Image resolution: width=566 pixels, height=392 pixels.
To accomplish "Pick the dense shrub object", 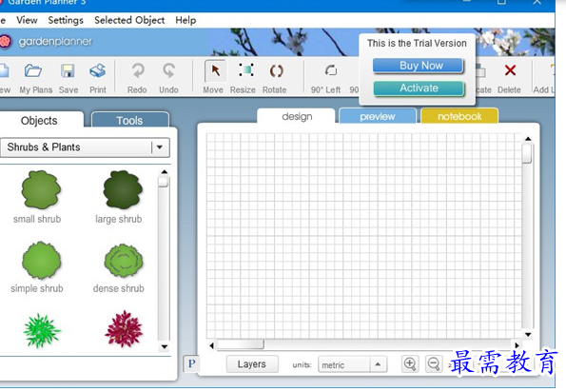I will point(124,261).
